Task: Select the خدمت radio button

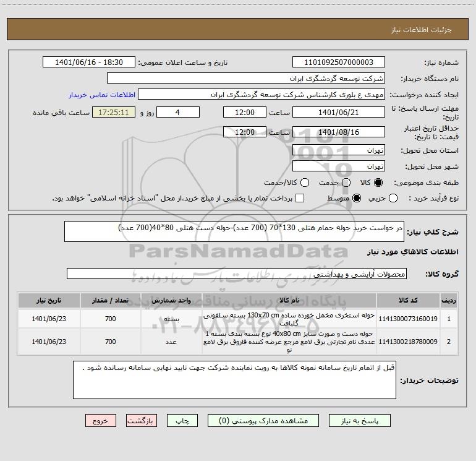Action: point(346,183)
